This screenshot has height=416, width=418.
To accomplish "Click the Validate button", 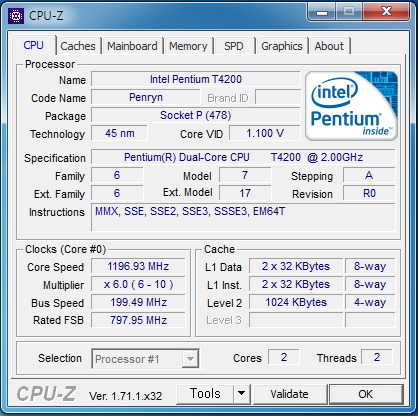I will coord(289,394).
